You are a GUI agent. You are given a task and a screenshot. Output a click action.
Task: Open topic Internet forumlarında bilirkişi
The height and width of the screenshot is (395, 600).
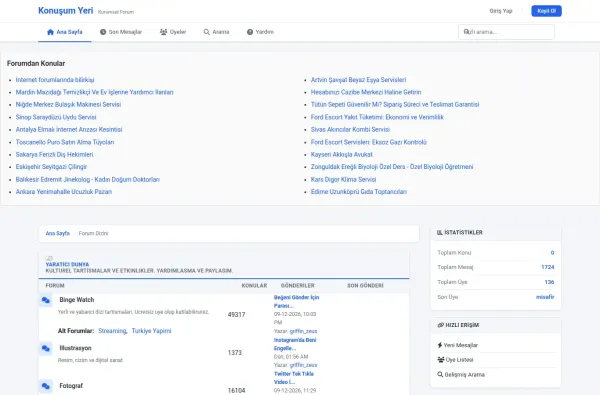(55, 80)
